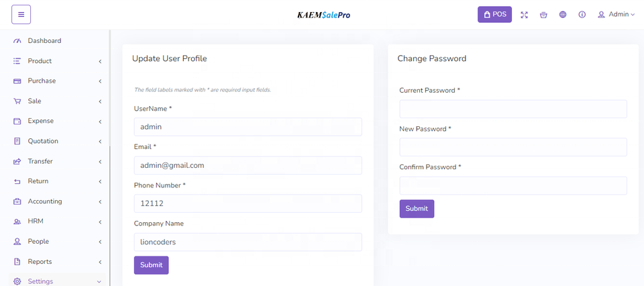Viewport: 644px width, 286px height.
Task: Open the POS button
Action: pos(494,15)
